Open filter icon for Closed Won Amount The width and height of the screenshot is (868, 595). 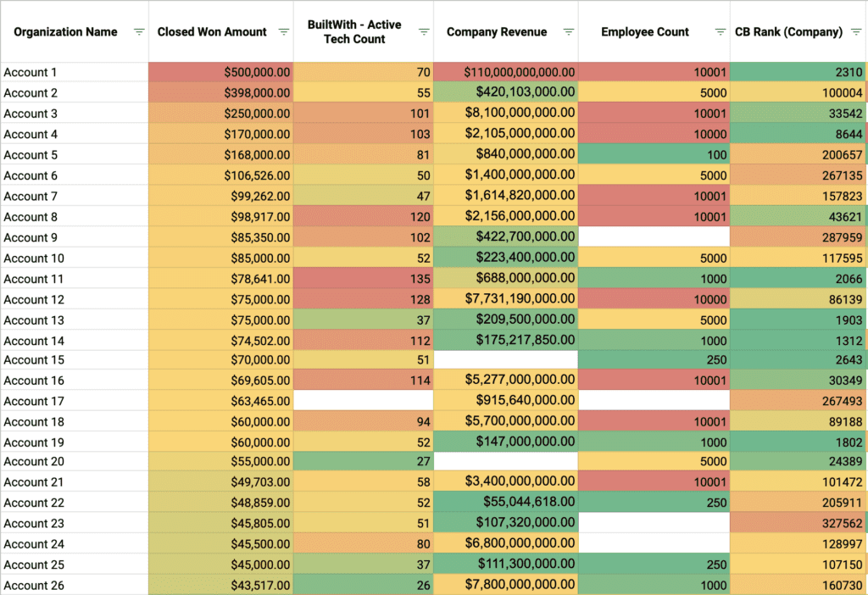click(284, 32)
